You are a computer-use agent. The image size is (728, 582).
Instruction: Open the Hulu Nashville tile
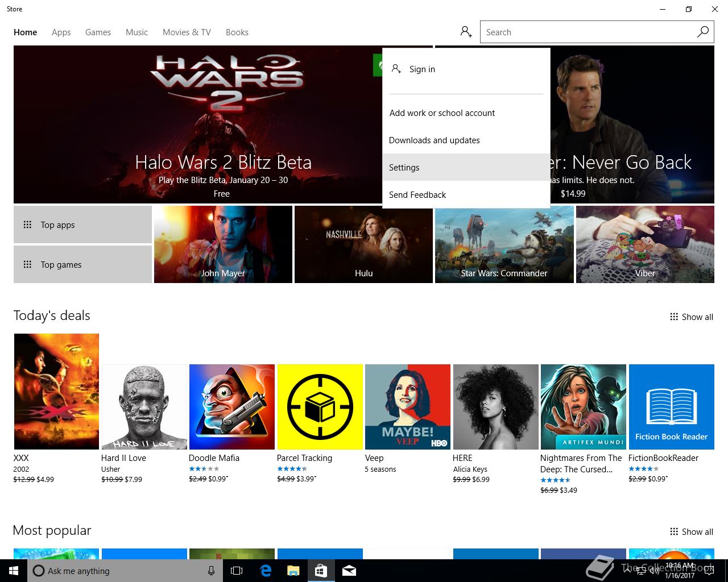click(363, 244)
